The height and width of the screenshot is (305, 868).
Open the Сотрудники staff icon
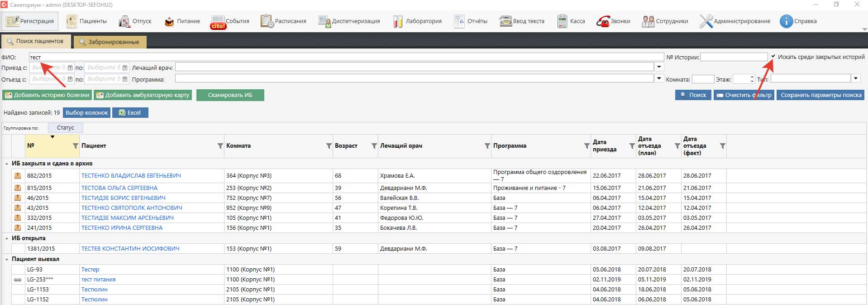click(x=648, y=21)
